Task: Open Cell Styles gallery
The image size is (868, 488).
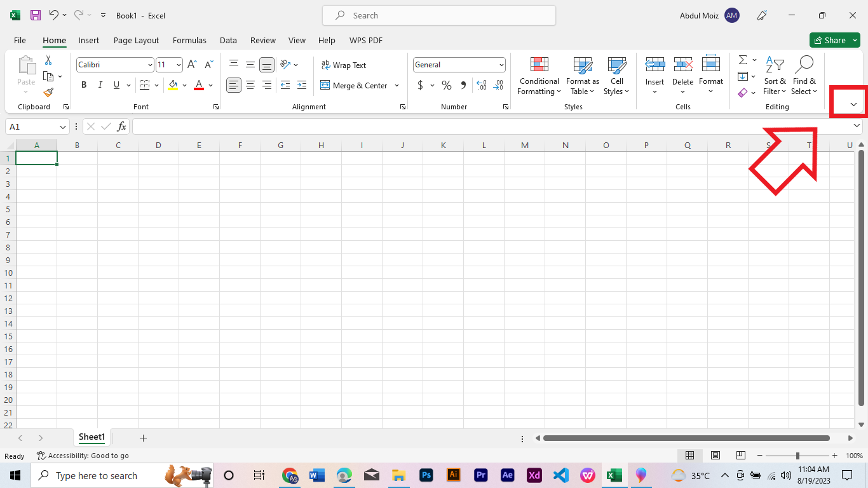Action: coord(616,76)
